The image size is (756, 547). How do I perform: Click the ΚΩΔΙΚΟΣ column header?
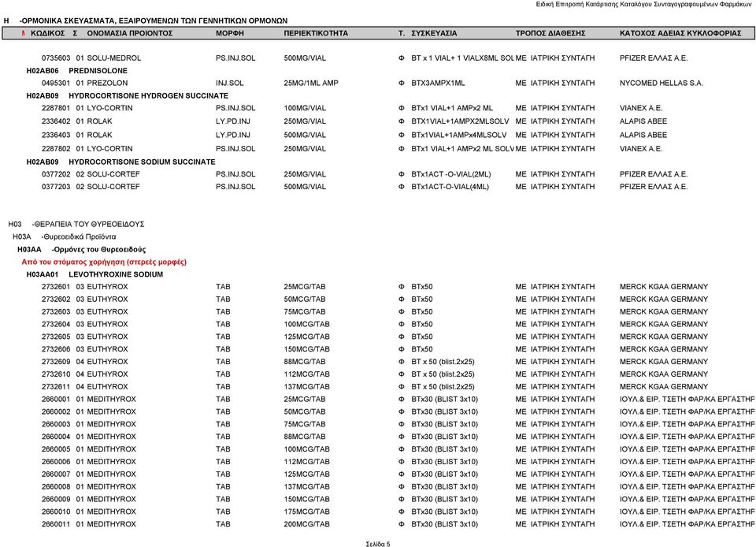tap(47, 33)
